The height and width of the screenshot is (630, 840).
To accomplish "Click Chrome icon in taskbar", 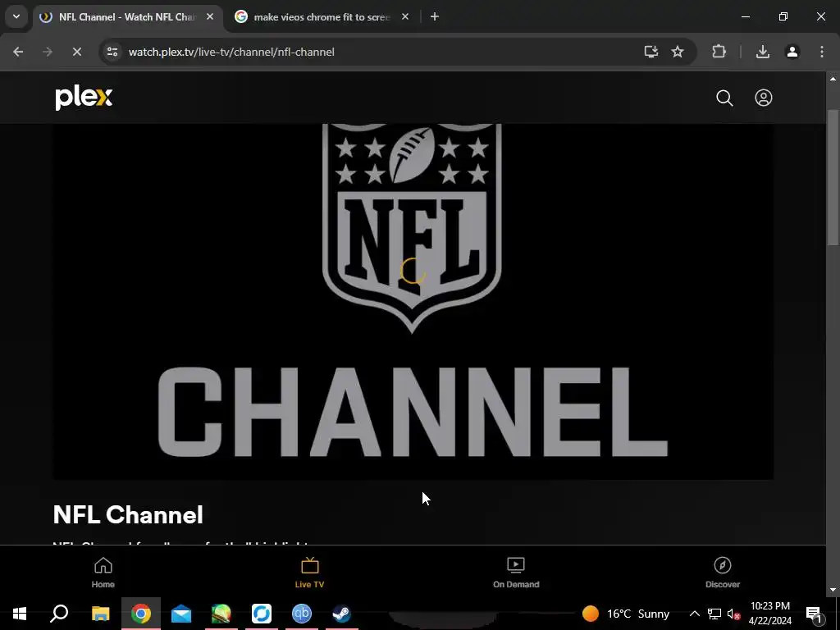I will pyautogui.click(x=141, y=614).
